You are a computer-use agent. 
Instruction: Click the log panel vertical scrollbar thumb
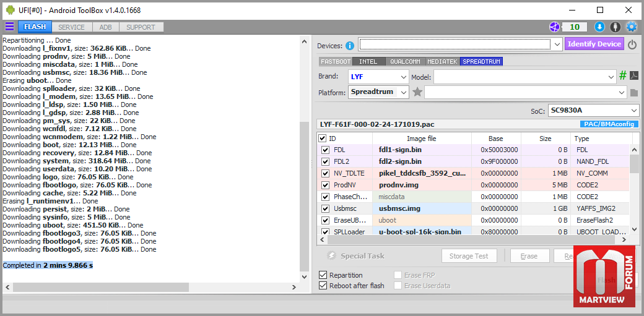click(304, 196)
